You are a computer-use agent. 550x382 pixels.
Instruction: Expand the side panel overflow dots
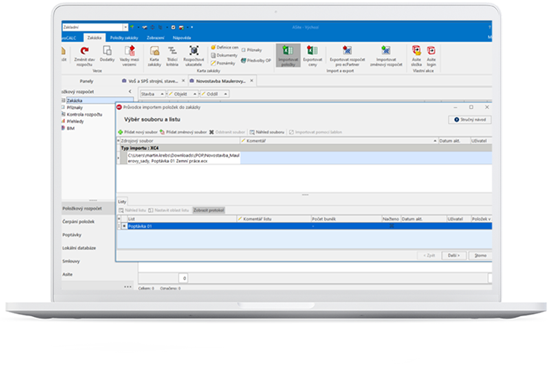coord(128,287)
